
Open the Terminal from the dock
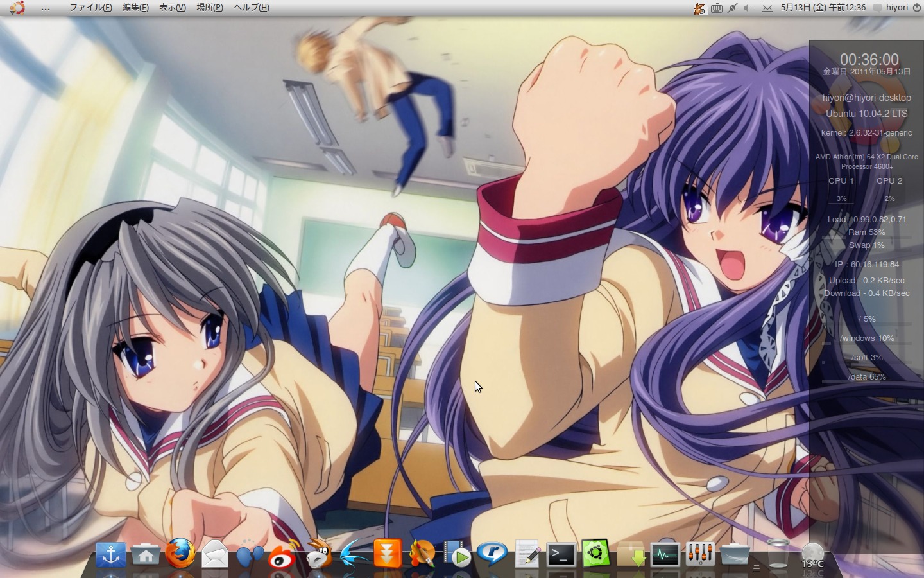[561, 555]
